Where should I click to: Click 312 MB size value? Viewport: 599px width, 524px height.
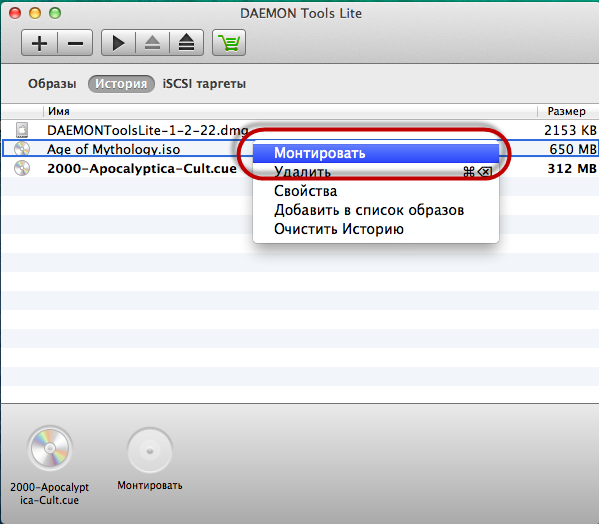(572, 168)
